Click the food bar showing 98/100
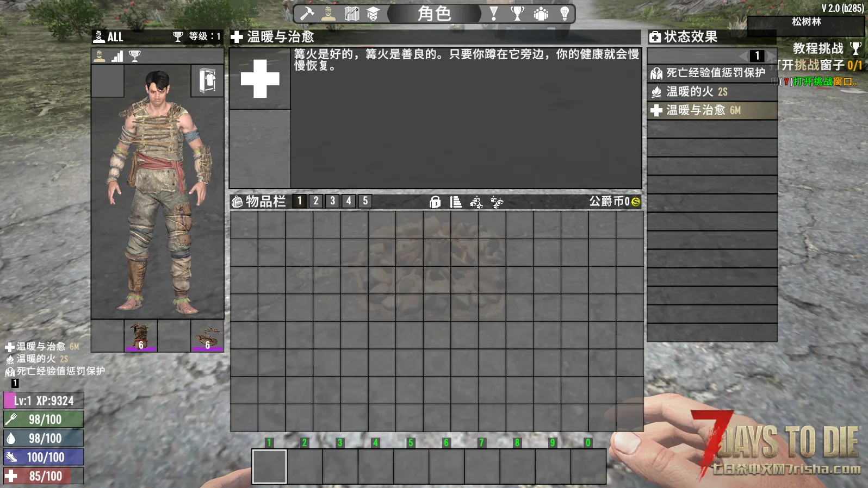The height and width of the screenshot is (488, 868). pos(44,420)
